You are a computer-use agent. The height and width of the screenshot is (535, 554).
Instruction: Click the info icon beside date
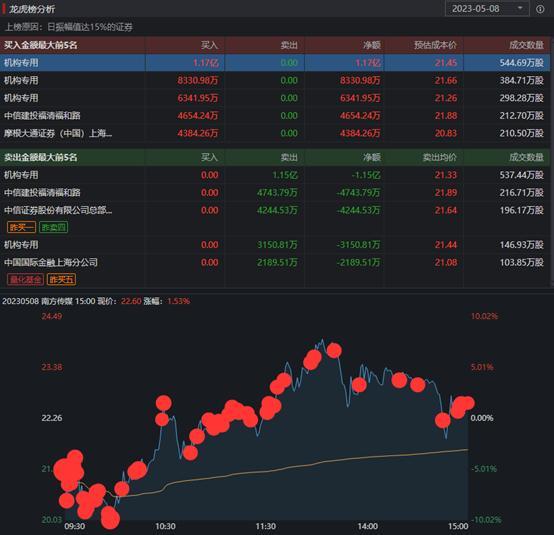[x=540, y=9]
